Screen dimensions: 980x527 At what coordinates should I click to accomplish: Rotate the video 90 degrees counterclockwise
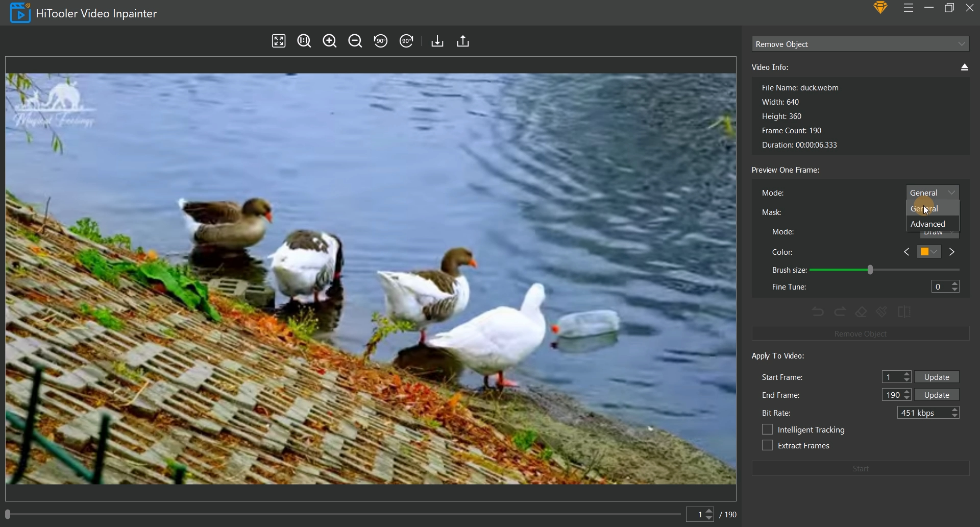pos(381,41)
